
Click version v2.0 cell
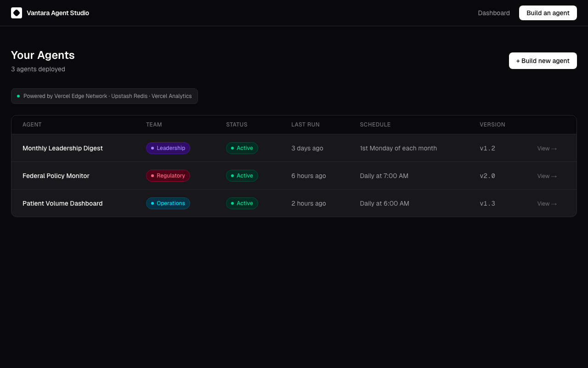[x=487, y=176]
